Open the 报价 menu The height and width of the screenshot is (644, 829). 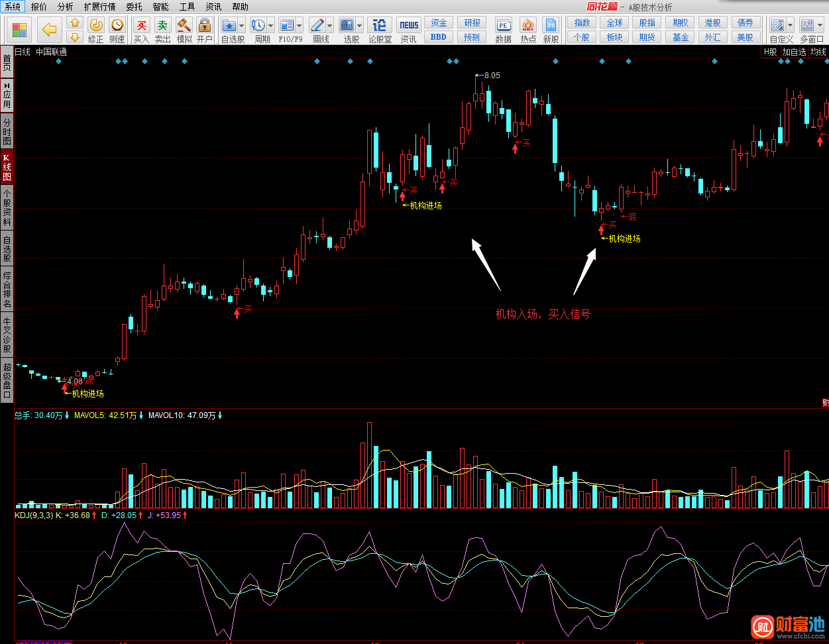pyautogui.click(x=39, y=7)
